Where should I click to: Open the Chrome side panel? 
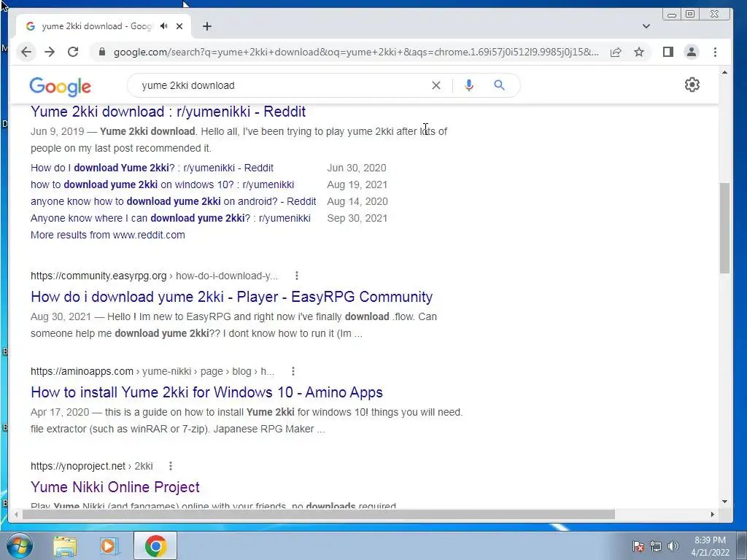click(668, 52)
